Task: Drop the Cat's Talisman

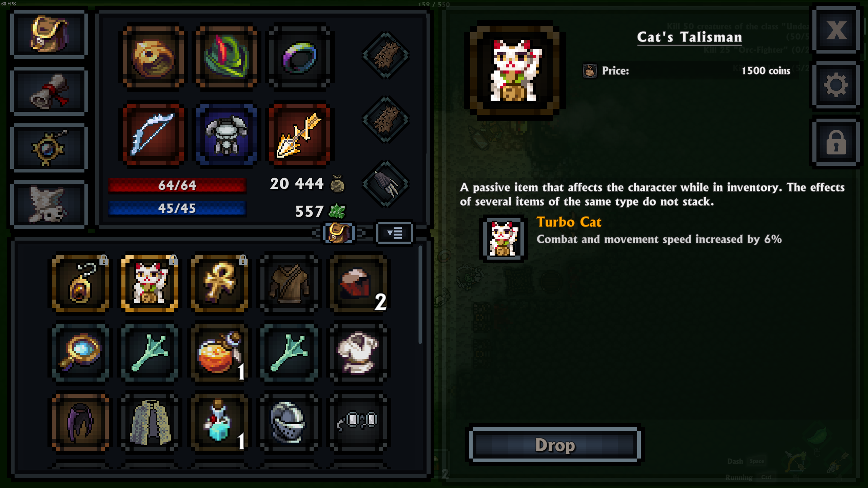Action: tap(555, 445)
